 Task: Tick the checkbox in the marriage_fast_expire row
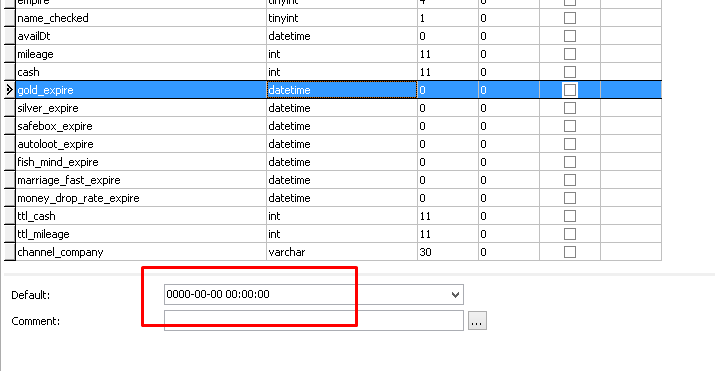coord(570,180)
